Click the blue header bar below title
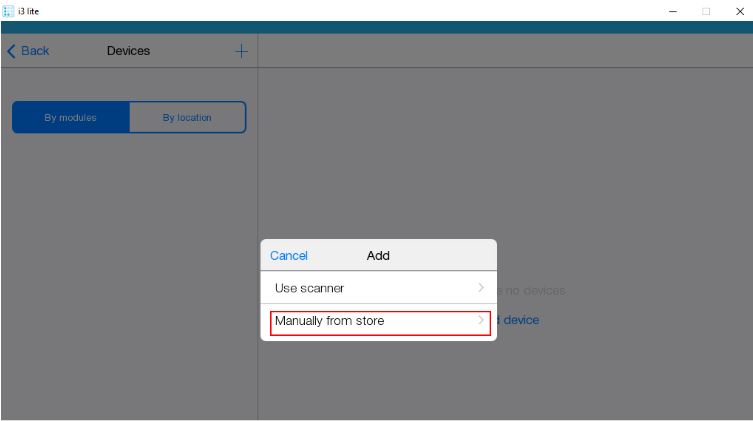 tap(376, 27)
